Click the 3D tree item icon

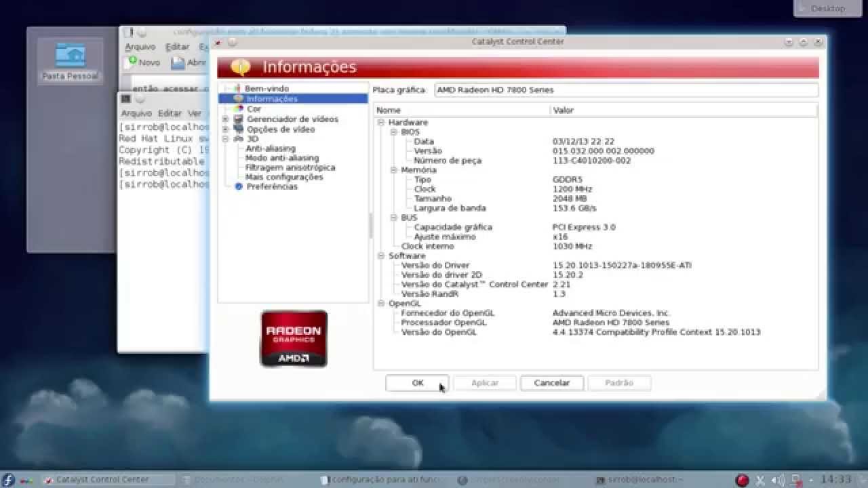coord(238,139)
